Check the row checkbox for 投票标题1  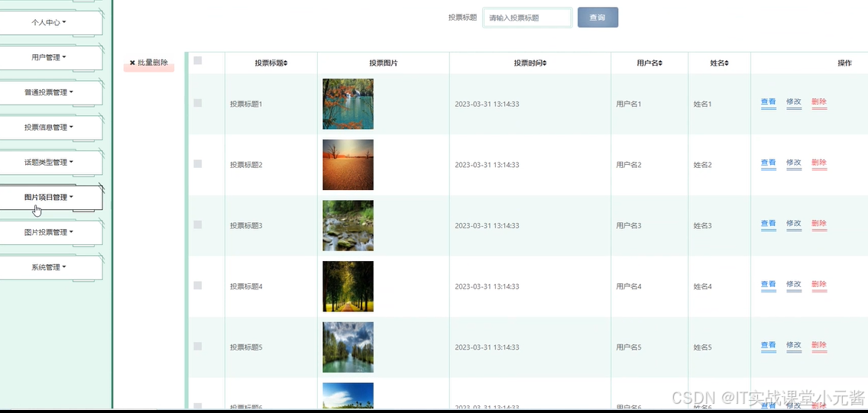coord(198,103)
